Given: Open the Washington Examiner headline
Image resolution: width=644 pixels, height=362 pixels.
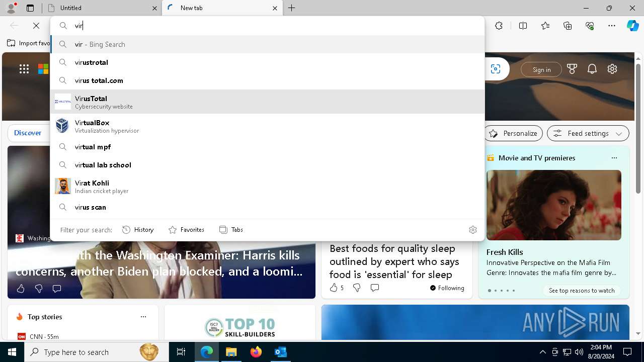Looking at the screenshot, I should point(159,263).
